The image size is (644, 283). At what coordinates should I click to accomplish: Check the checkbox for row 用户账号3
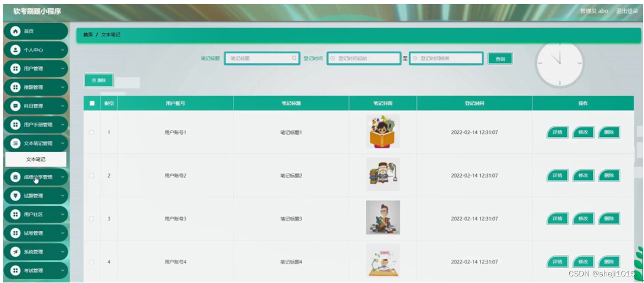(92, 219)
